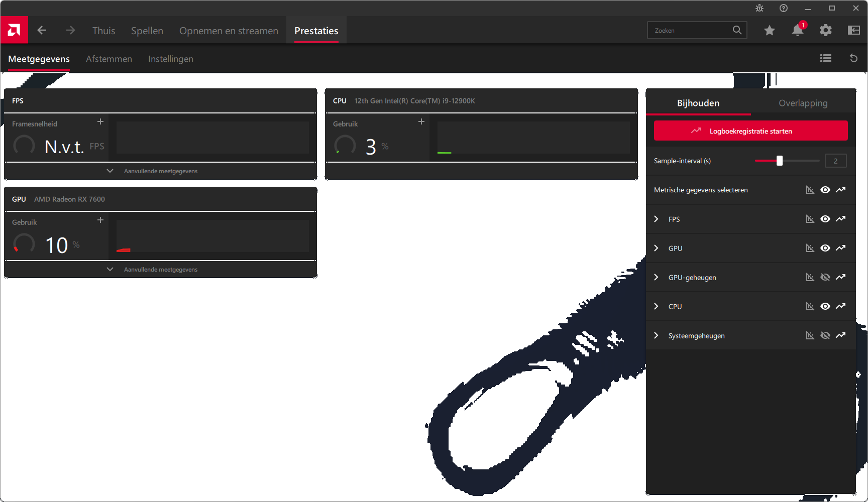Image resolution: width=868 pixels, height=502 pixels.
Task: Adjust the Sample-interval slider handle
Action: 779,161
